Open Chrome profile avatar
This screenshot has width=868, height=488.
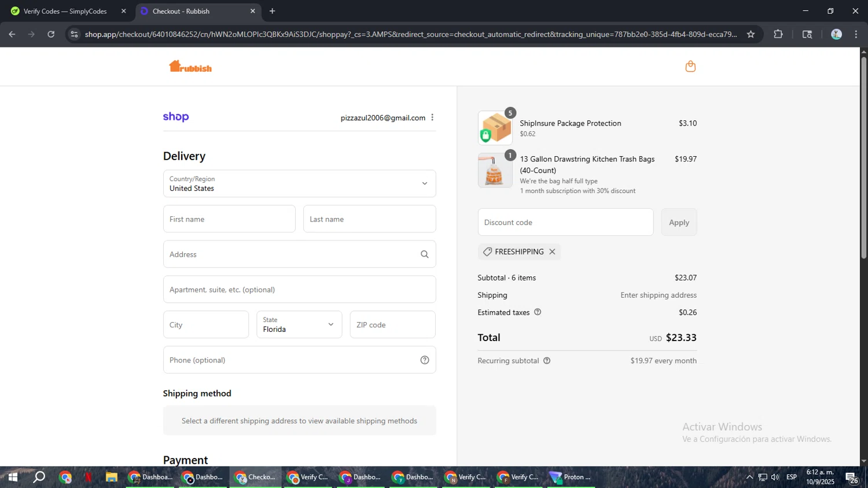click(x=836, y=34)
